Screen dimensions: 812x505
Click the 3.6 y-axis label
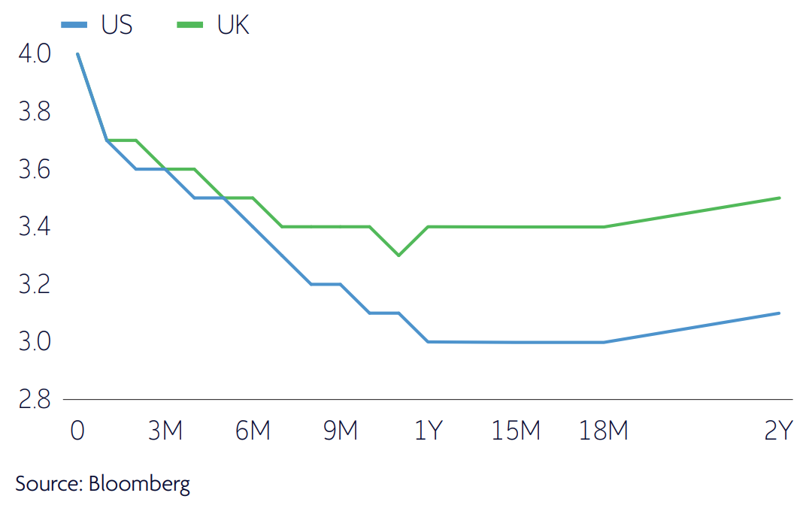tap(32, 169)
